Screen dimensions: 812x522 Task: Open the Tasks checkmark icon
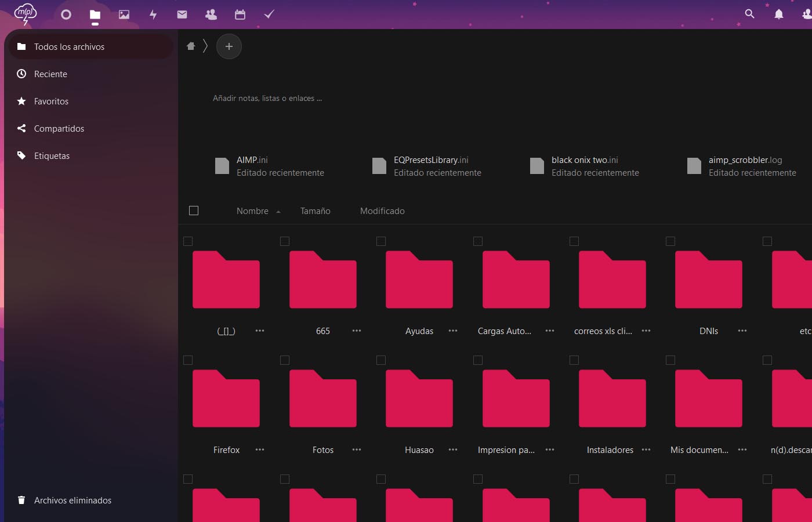[269, 14]
